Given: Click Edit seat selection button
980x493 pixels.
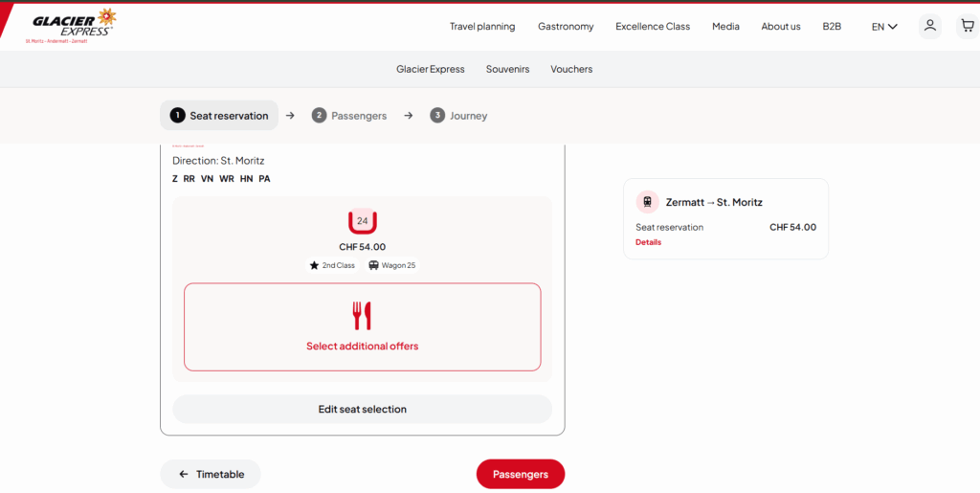Looking at the screenshot, I should click(362, 409).
